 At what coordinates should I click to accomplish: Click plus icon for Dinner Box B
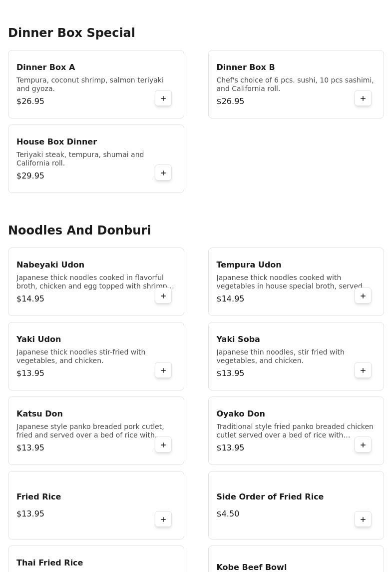[x=363, y=98]
